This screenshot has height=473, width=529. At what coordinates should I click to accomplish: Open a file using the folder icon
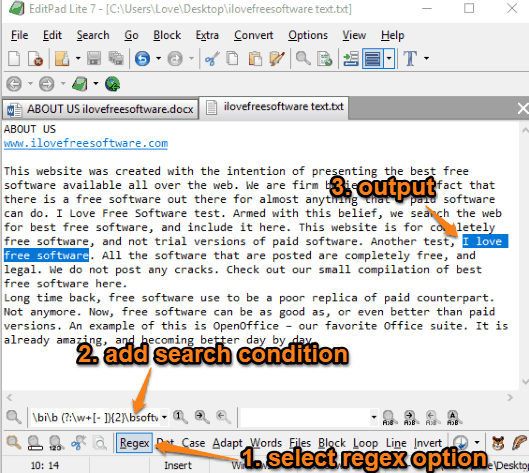[x=62, y=58]
